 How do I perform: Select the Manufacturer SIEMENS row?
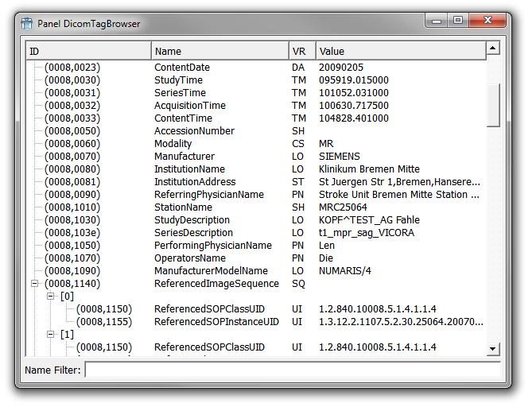[184, 157]
